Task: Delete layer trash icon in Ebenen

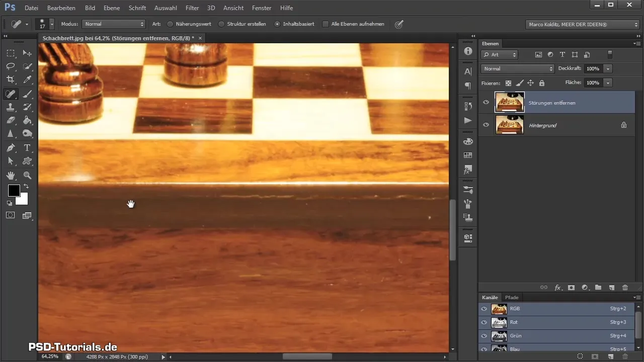Action: coord(625,288)
